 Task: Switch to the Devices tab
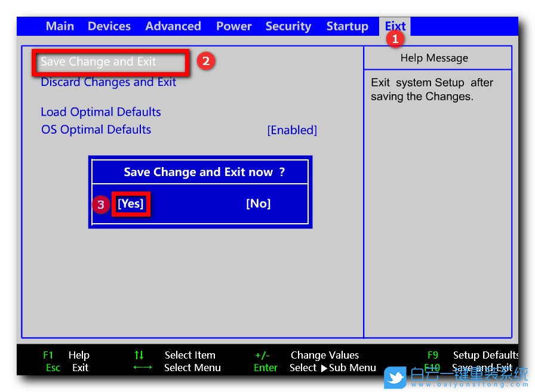(109, 26)
